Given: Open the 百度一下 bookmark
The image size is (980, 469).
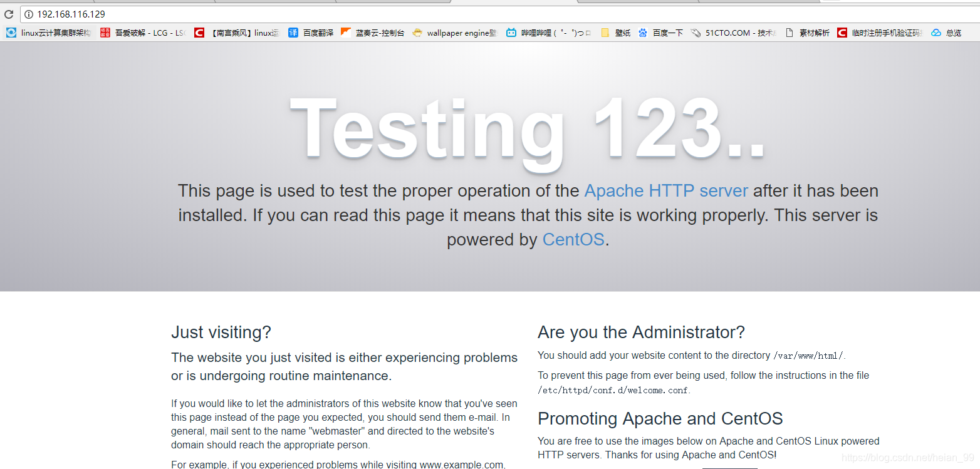Looking at the screenshot, I should point(660,33).
